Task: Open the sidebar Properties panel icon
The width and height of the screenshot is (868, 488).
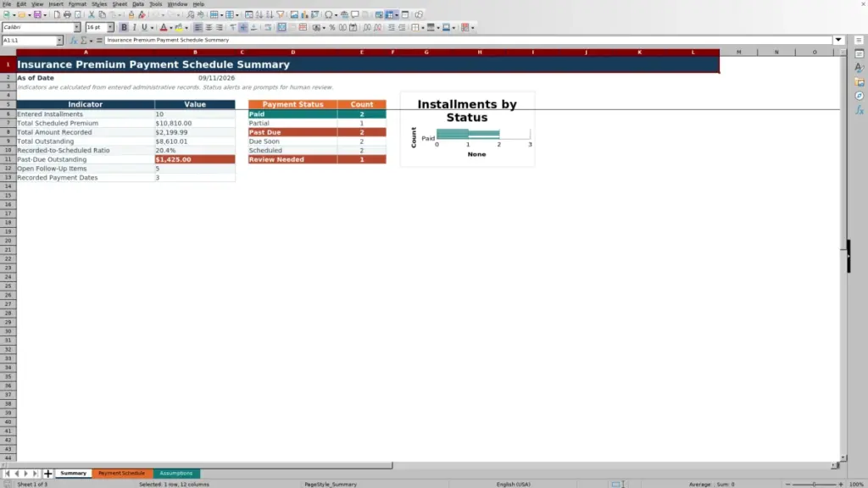Action: [860, 54]
